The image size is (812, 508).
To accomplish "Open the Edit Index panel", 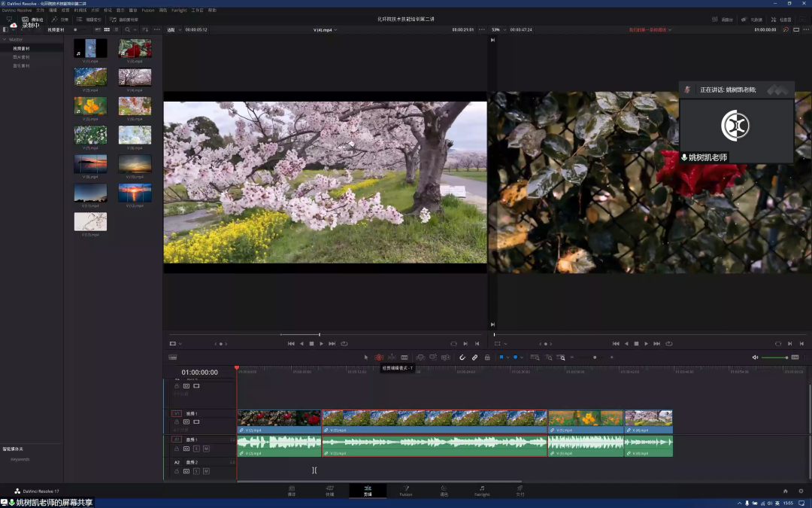I will pyautogui.click(x=89, y=19).
